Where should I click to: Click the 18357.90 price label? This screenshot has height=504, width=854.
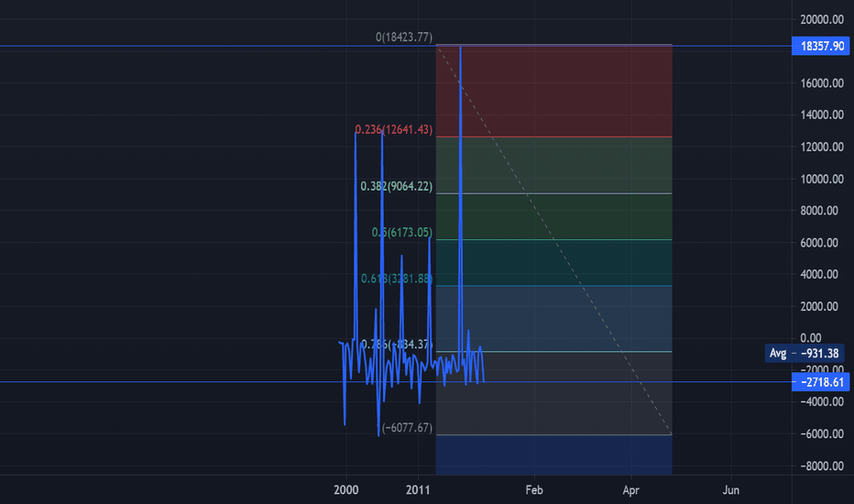click(x=821, y=46)
